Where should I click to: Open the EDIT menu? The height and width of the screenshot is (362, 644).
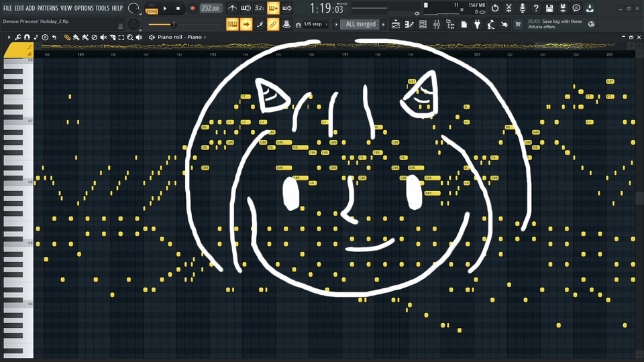coord(19,8)
